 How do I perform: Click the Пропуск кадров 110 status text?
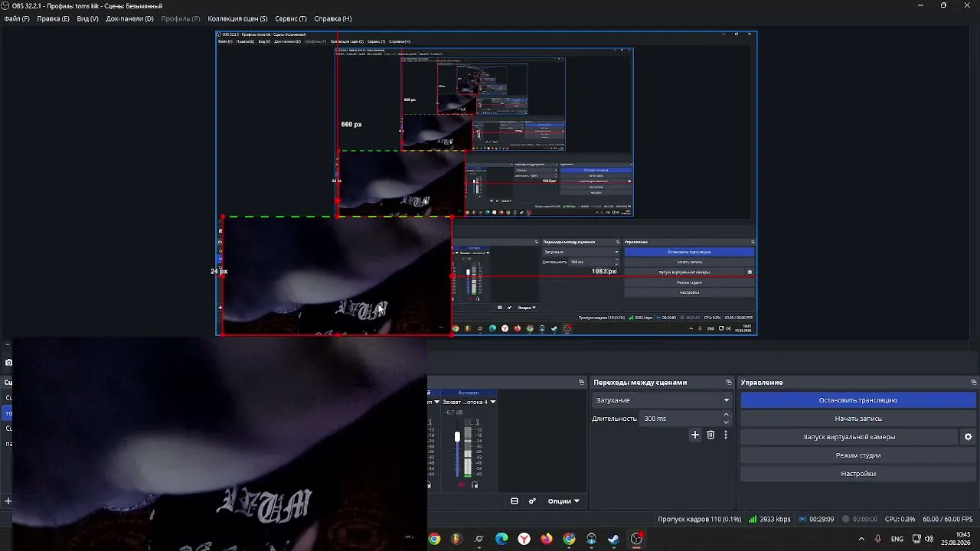699,519
